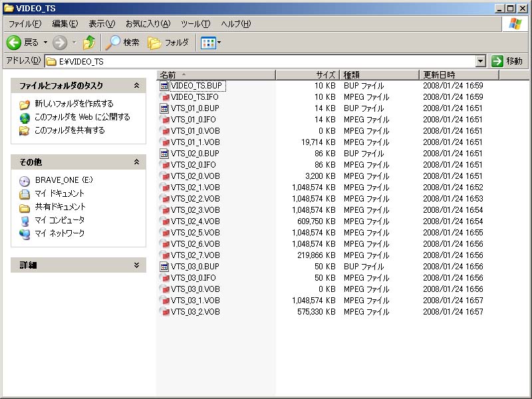Viewport: 532px width, 399px height.
Task: Select the file name VTS_02_6.VOB
Action: pos(195,244)
